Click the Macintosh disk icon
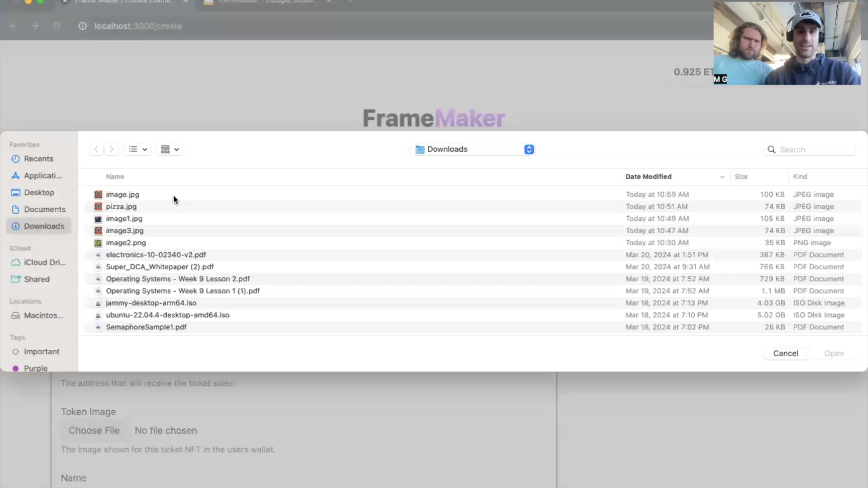Viewport: 868px width, 488px height. [x=15, y=315]
